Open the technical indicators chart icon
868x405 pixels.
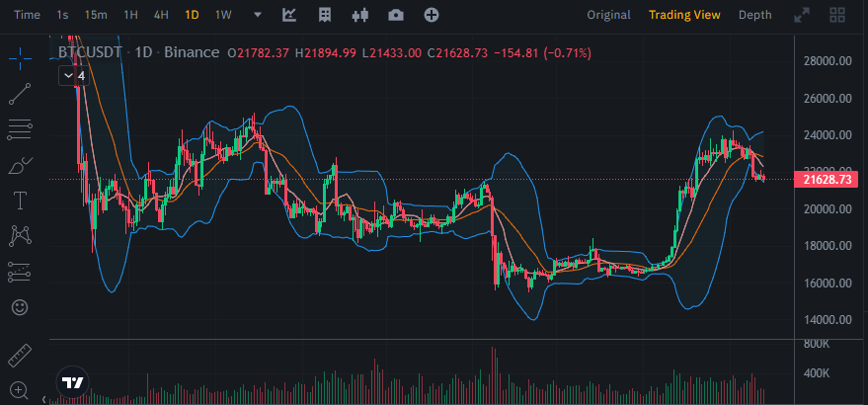click(x=289, y=15)
